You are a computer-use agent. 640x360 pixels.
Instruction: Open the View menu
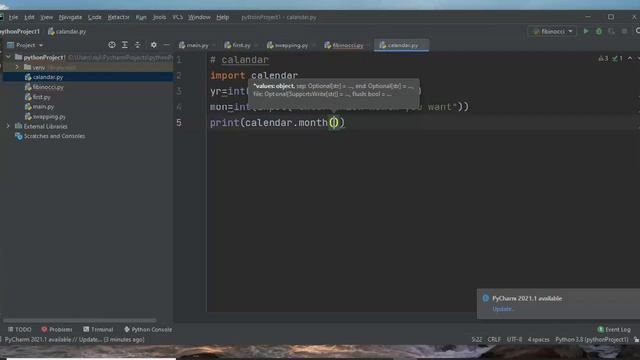click(x=47, y=17)
